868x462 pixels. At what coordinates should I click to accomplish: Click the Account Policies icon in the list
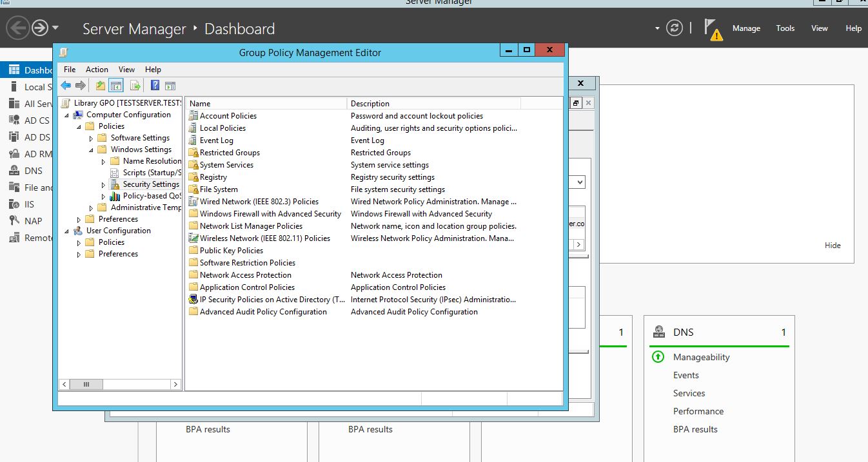point(193,116)
